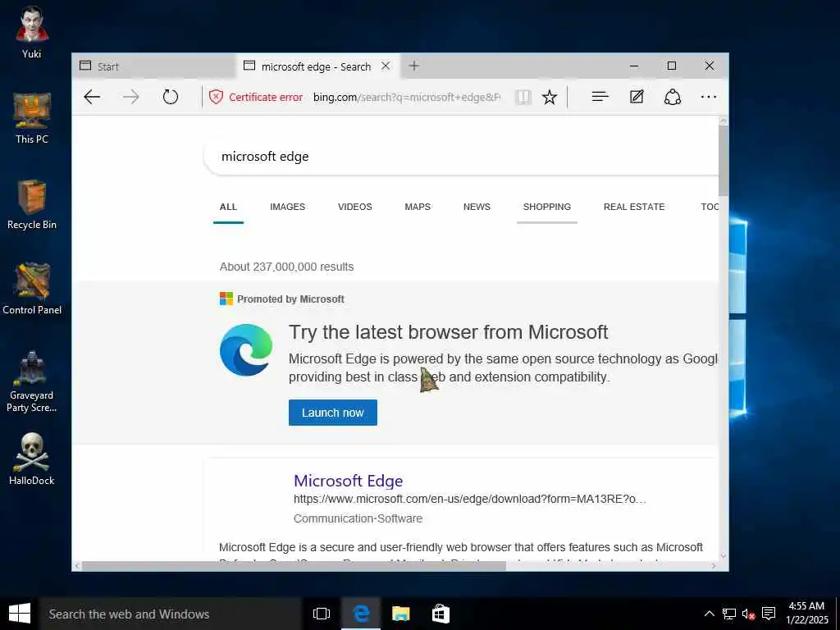
Task: Open Action Center notifications icon
Action: [769, 614]
